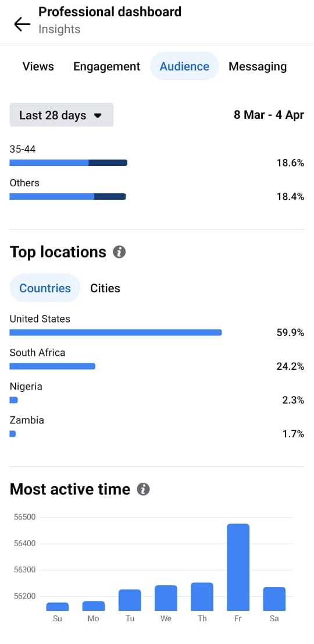Viewport: 314px width, 644px height.
Task: Select the Countries location filter
Action: (x=45, y=288)
